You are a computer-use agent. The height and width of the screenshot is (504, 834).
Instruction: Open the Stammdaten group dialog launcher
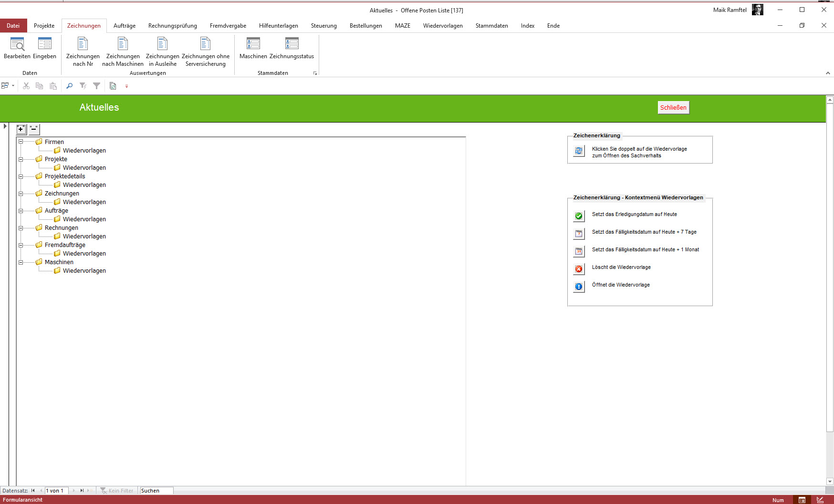pyautogui.click(x=315, y=73)
